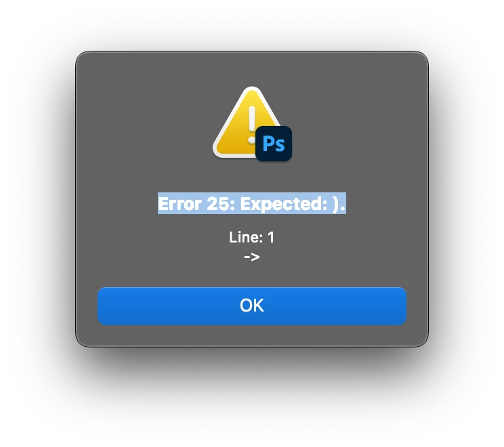Click the closing parenthesis in error message
The image size is (504, 447).
pyautogui.click(x=336, y=205)
